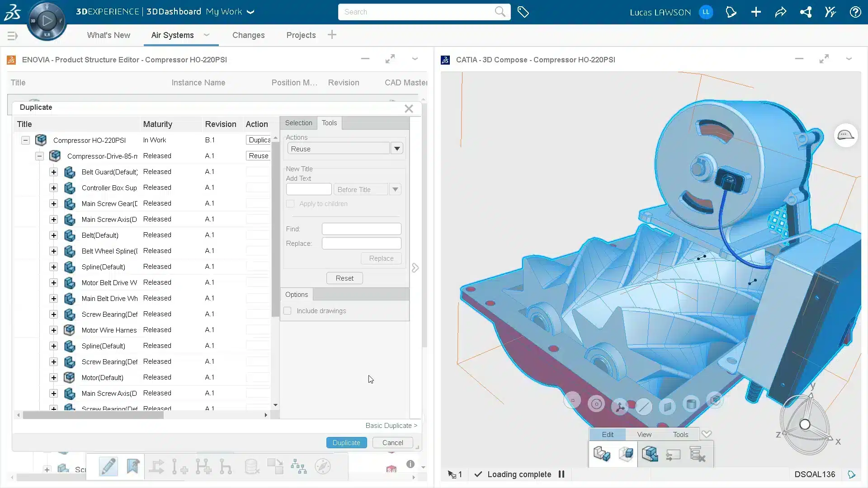This screenshot has width=868, height=488.
Task: Collapse the Compressor HO-220PSI root node
Action: point(25,140)
